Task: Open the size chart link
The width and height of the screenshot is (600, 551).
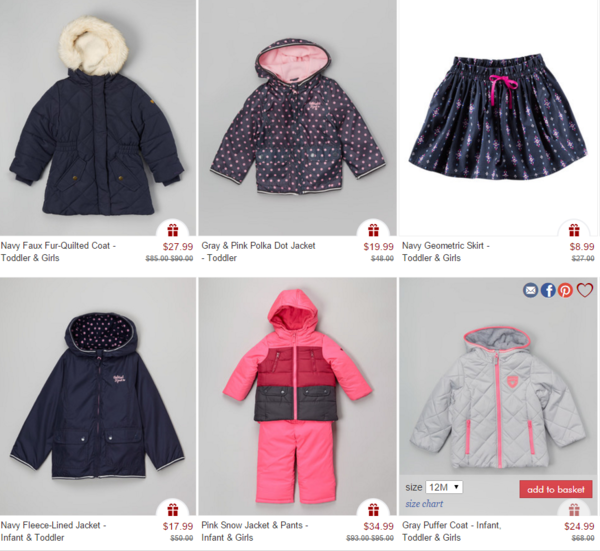Action: point(424,504)
